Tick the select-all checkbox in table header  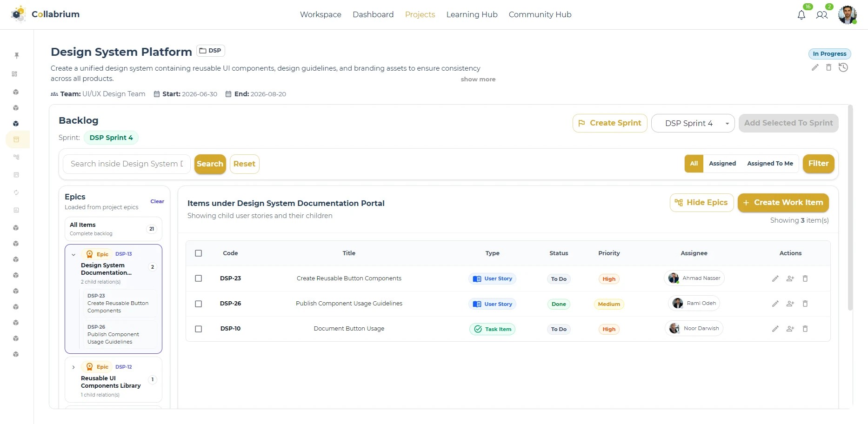point(199,253)
